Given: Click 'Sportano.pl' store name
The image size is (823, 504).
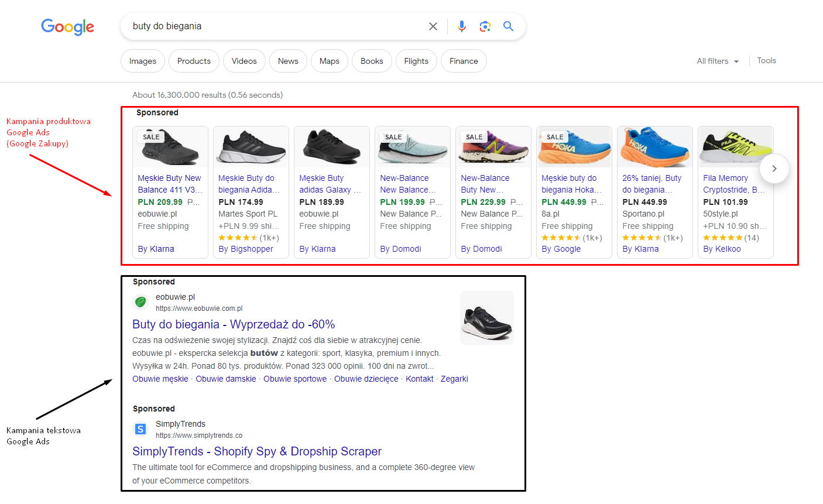Looking at the screenshot, I should click(643, 214).
